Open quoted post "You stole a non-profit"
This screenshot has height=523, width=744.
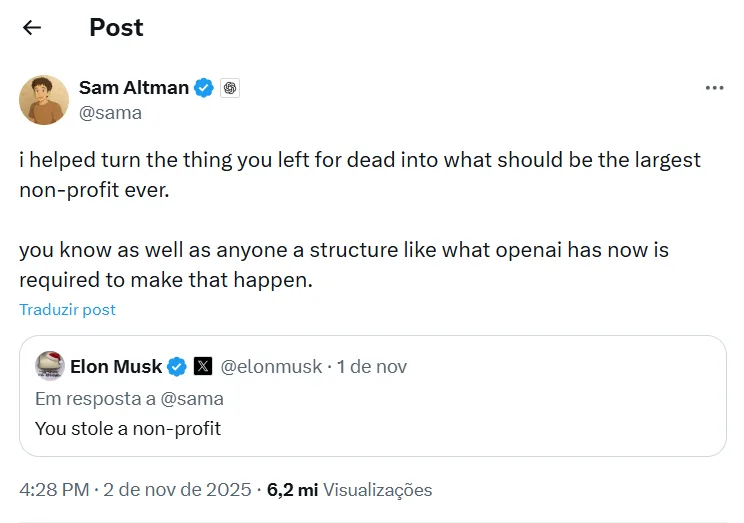coord(128,429)
